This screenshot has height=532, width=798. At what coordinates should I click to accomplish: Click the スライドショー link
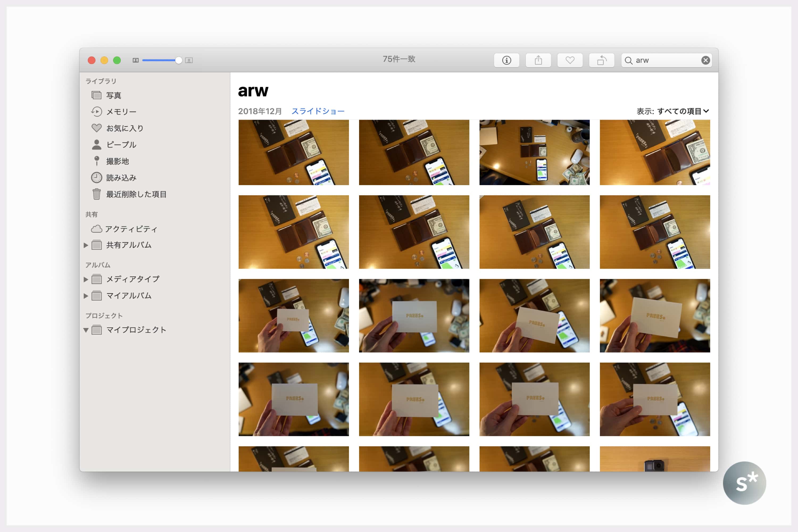(x=318, y=111)
